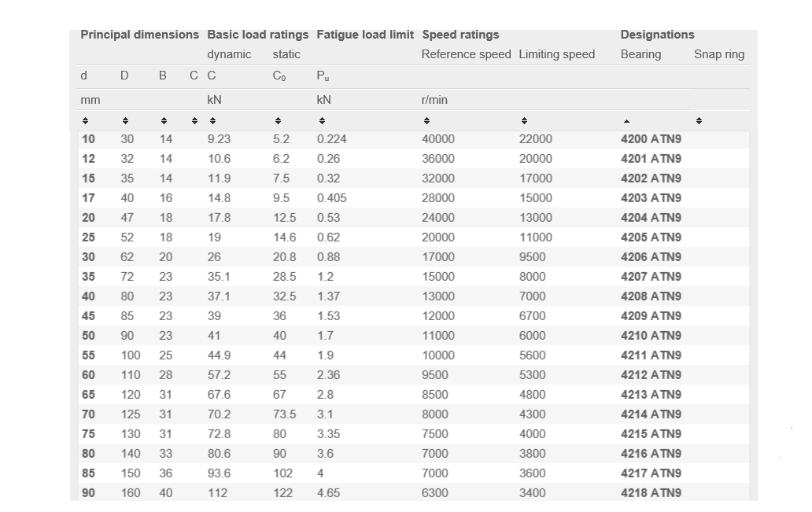
Task: Sort by width B column
Action: point(164,120)
